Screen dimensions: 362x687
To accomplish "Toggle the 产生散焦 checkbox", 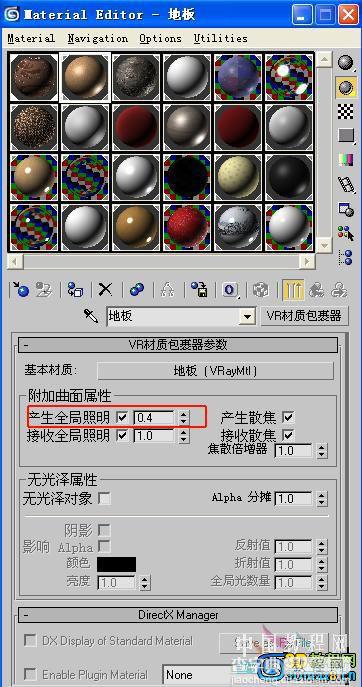I will [288, 418].
